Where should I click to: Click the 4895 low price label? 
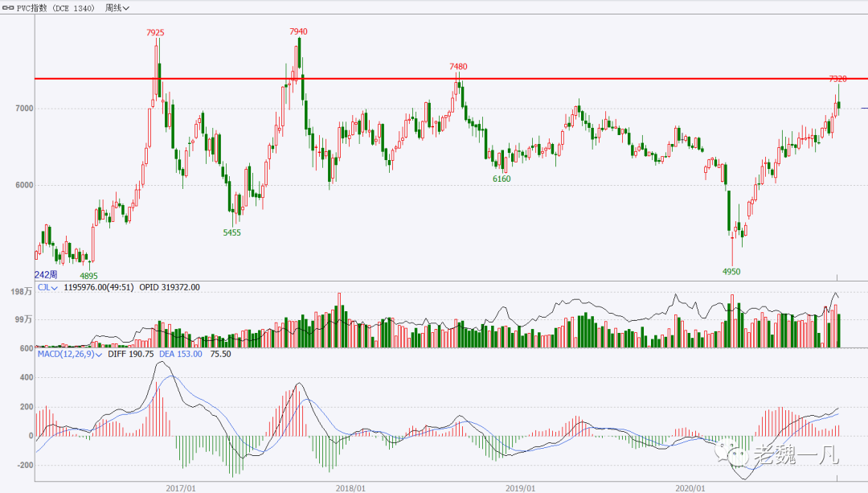click(x=88, y=276)
